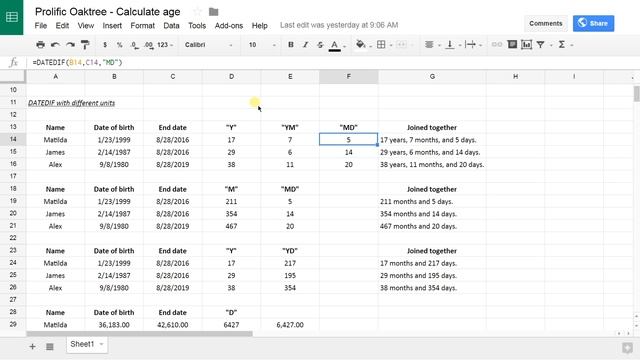Open the borders menu

coord(381,44)
